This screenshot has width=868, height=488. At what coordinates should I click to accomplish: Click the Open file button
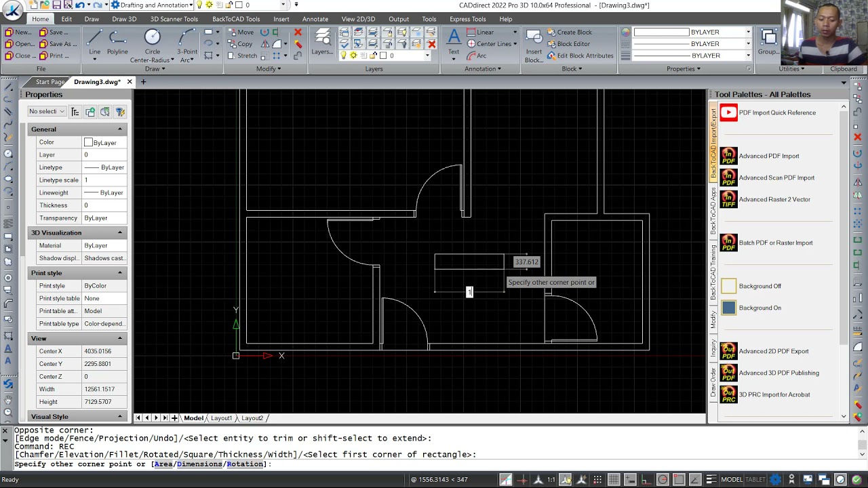click(20, 43)
